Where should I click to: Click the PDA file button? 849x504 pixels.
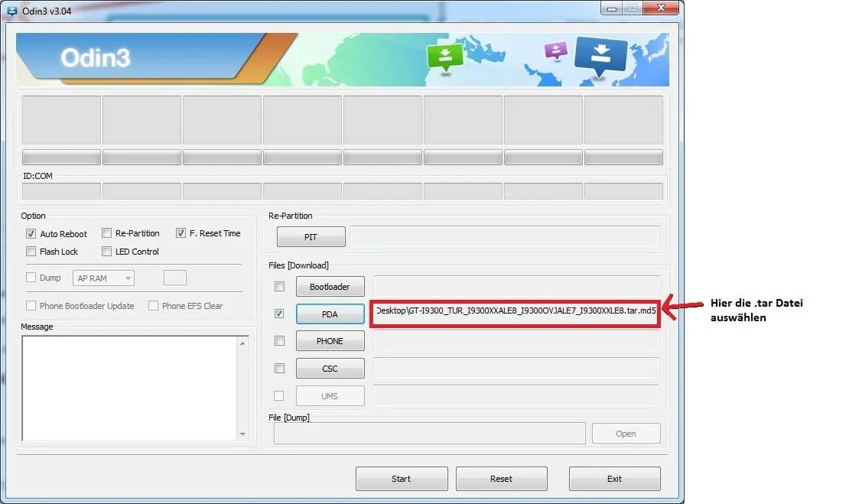[330, 314]
